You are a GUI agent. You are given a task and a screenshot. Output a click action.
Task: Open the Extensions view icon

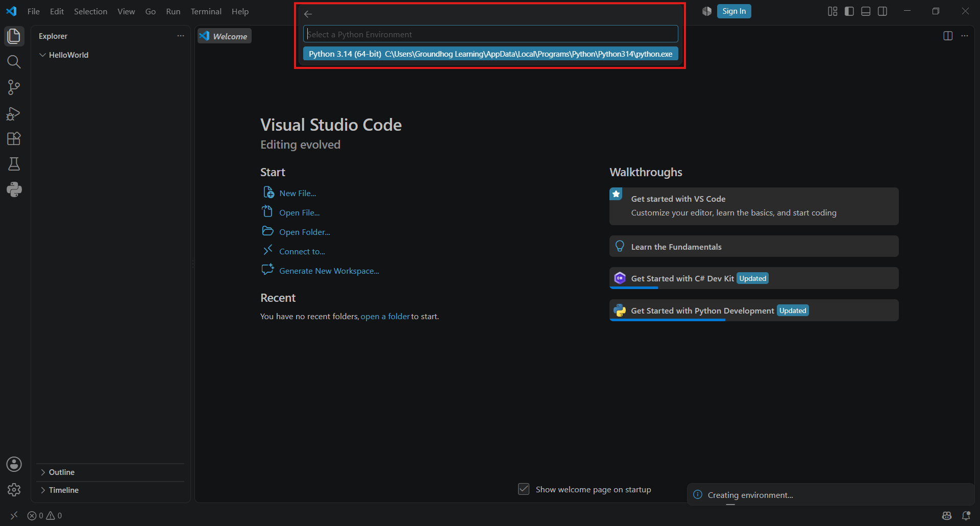(14, 139)
